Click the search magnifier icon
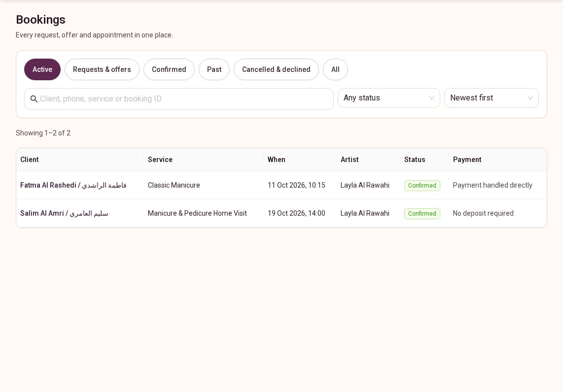 click(34, 99)
